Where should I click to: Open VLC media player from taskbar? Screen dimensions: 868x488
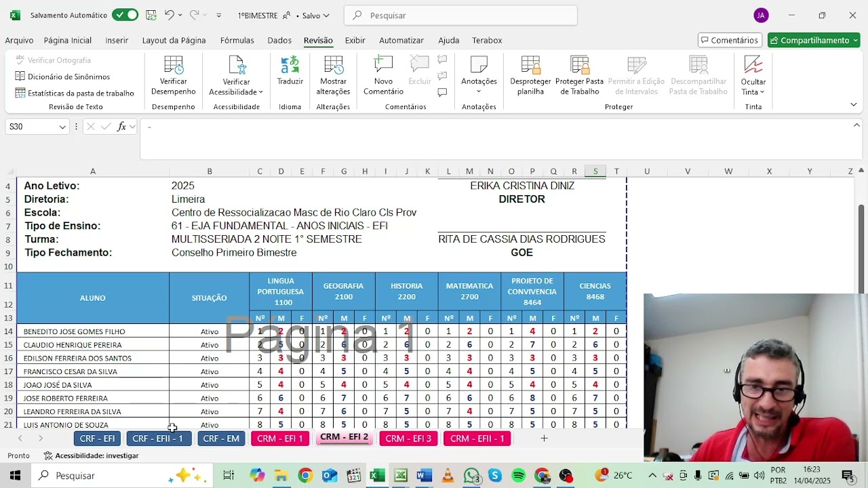pos(448,476)
